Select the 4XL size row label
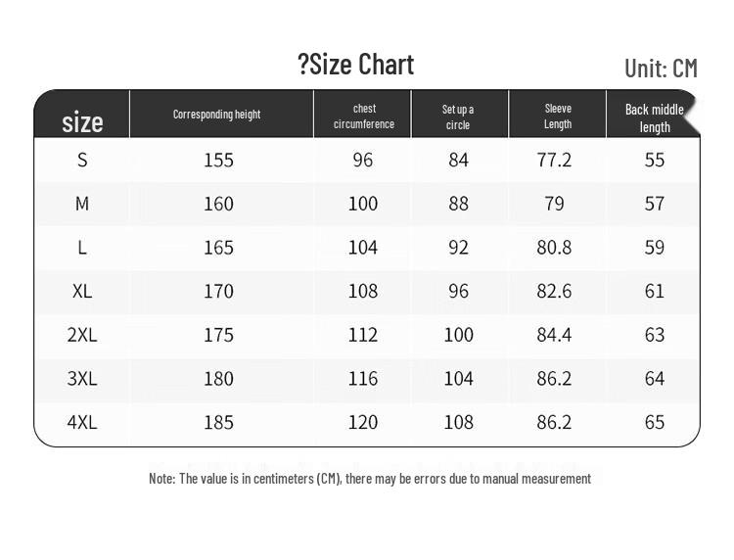Screen dimensions: 734x560 point(82,422)
